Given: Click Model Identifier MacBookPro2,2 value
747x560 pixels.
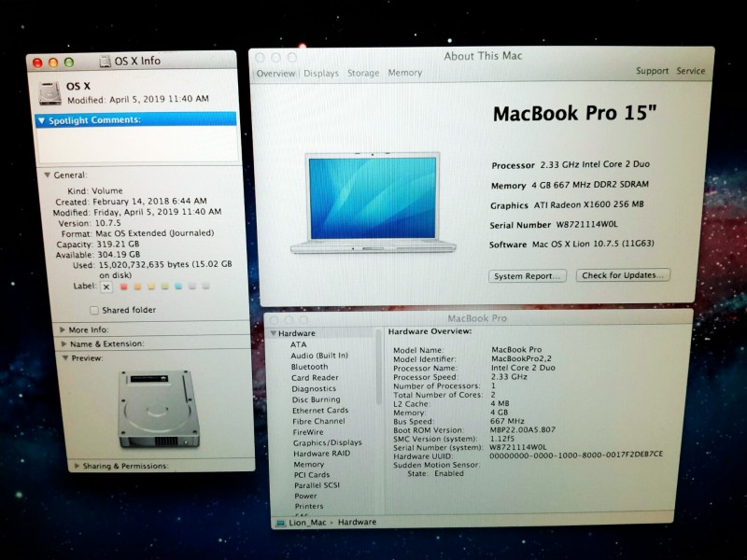Looking at the screenshot, I should [x=521, y=359].
